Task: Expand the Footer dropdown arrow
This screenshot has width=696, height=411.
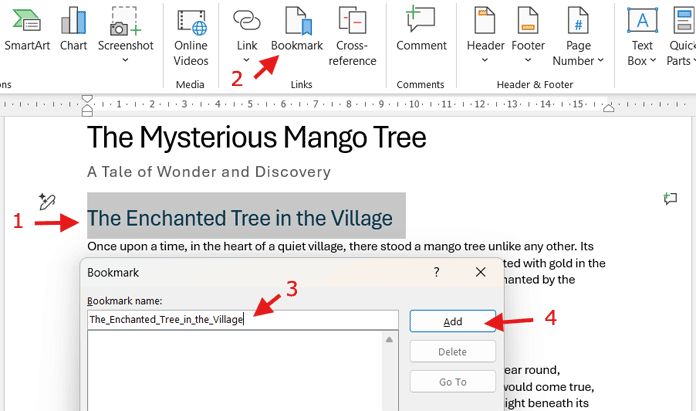Action: coord(528,60)
